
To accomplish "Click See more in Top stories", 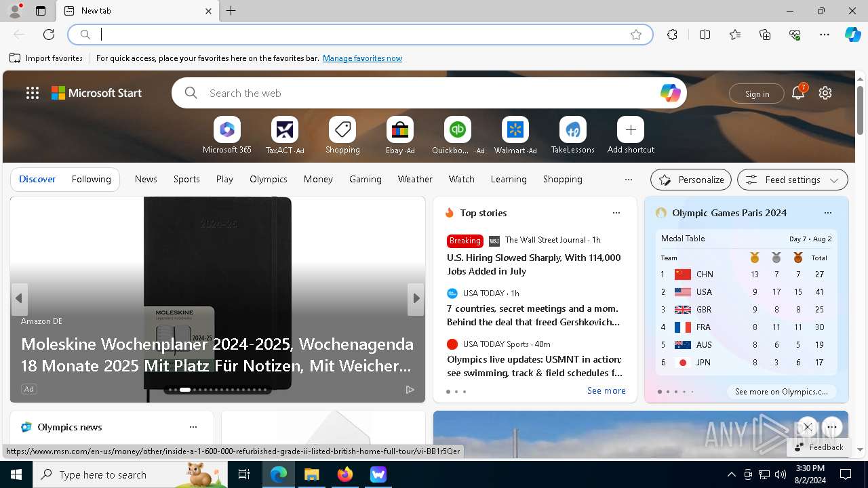I will coord(606,390).
